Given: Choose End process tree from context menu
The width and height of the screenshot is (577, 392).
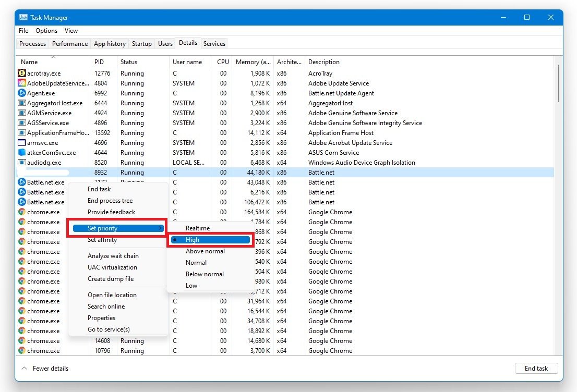Looking at the screenshot, I should (x=110, y=201).
